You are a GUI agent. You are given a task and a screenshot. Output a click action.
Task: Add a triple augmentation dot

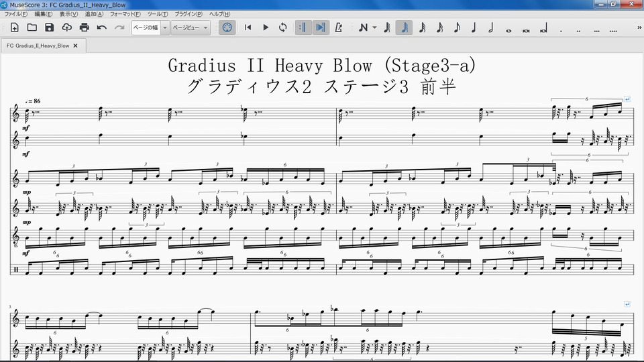[596, 30]
